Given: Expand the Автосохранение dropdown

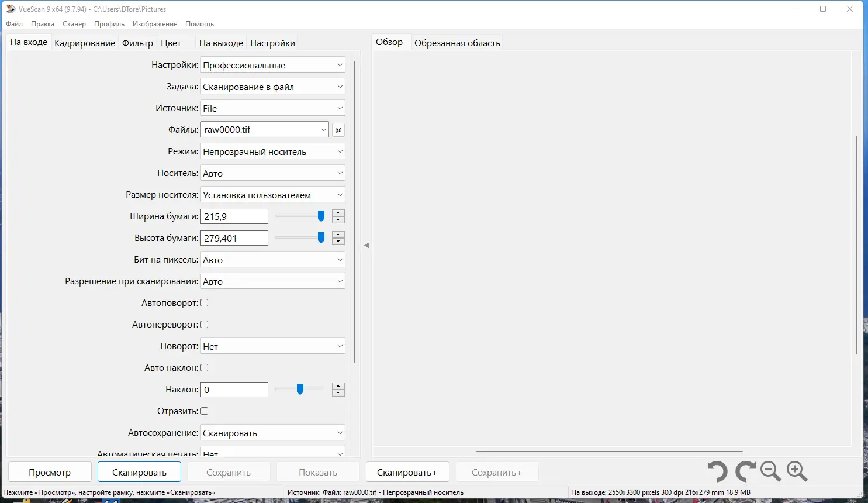Looking at the screenshot, I should (273, 433).
